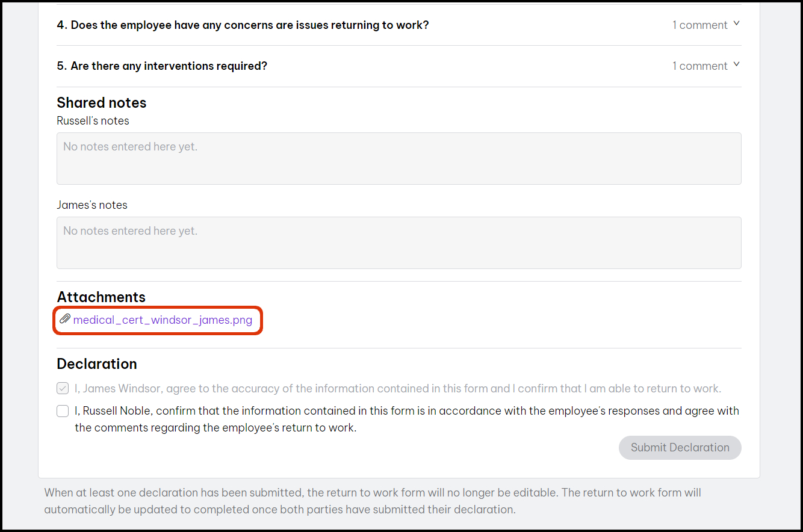Click the question 4 concerns returning title

tap(243, 25)
